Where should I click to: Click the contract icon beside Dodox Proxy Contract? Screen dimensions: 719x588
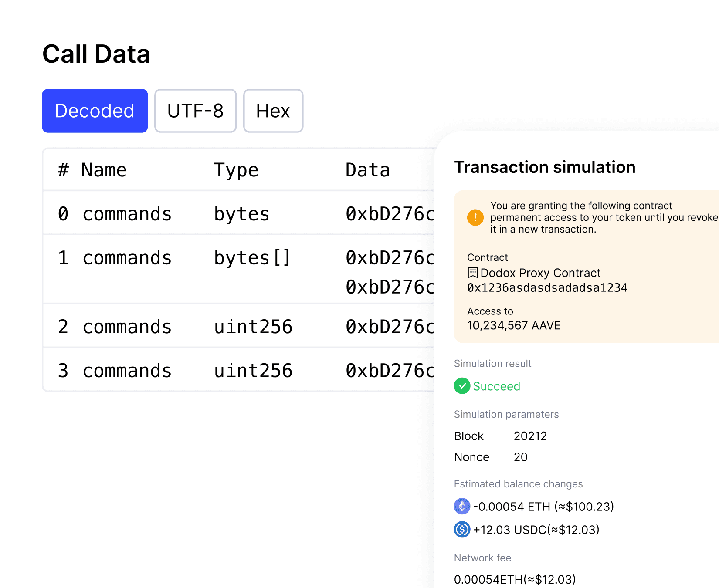point(473,273)
